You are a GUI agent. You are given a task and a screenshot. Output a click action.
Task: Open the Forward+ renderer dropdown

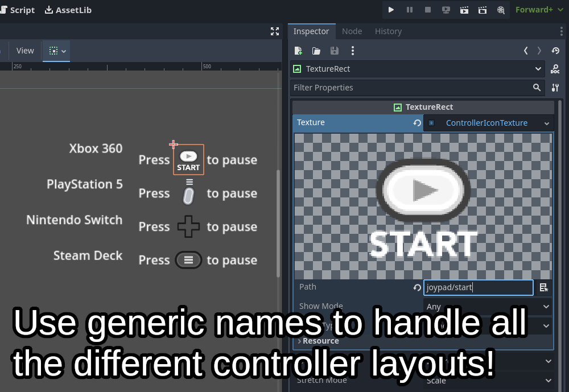[x=539, y=10]
